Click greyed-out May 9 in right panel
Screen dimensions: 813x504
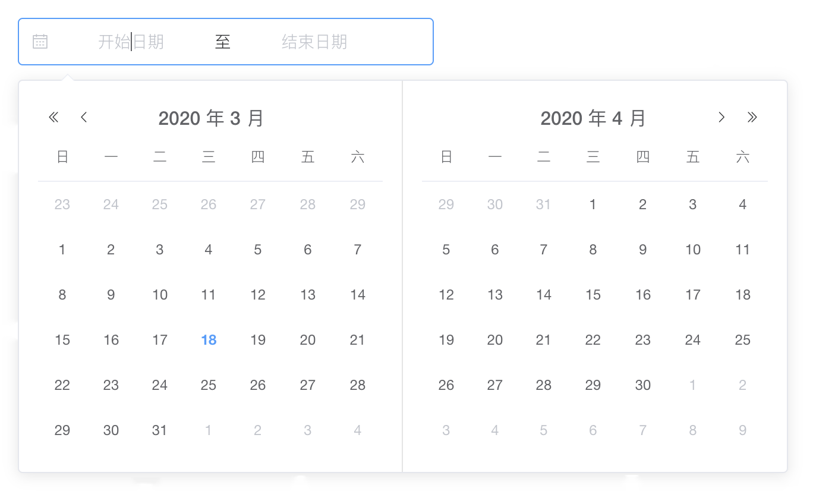click(742, 430)
